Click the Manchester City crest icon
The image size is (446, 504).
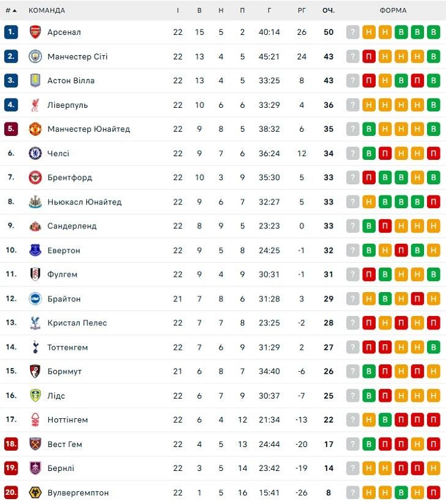pos(35,56)
